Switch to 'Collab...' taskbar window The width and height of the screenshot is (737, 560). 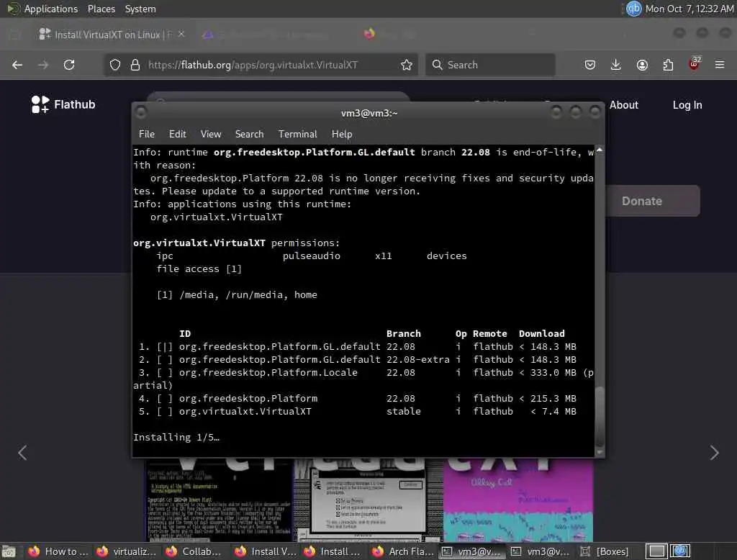194,551
